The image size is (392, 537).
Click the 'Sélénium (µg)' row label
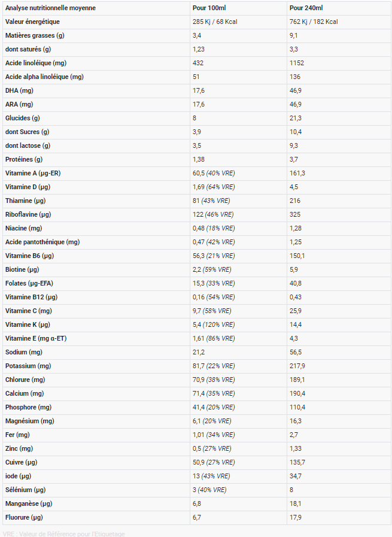[27, 490]
